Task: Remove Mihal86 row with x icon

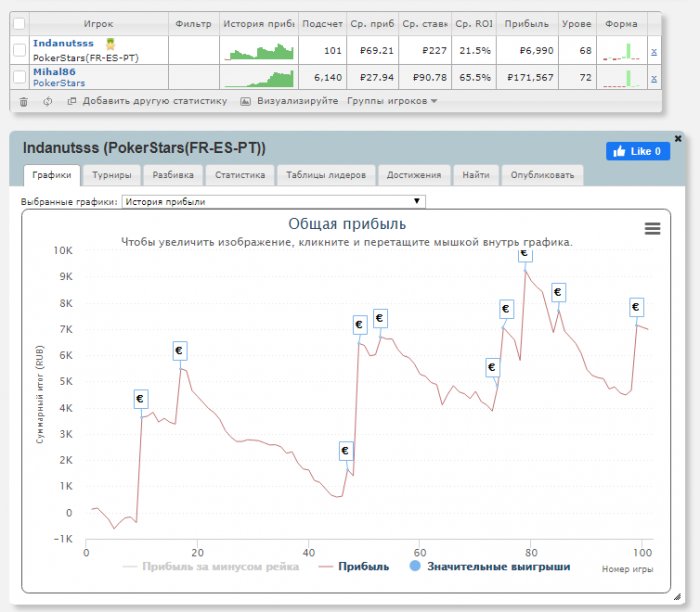Action: (654, 77)
